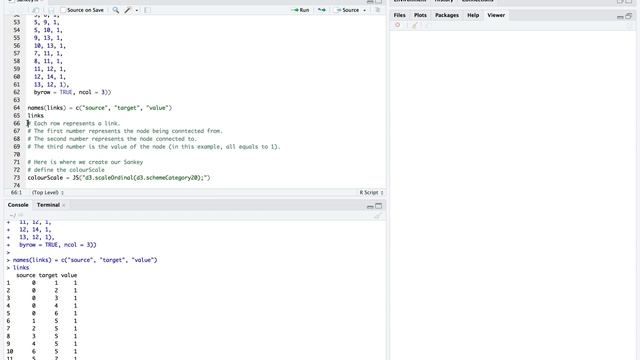Click line number 70 in gutter
Image resolution: width=640 pixels, height=360 pixels.
coord(17,154)
